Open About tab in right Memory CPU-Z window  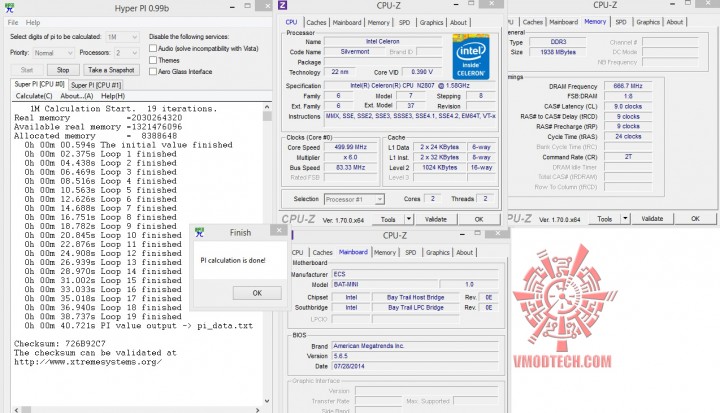675,22
